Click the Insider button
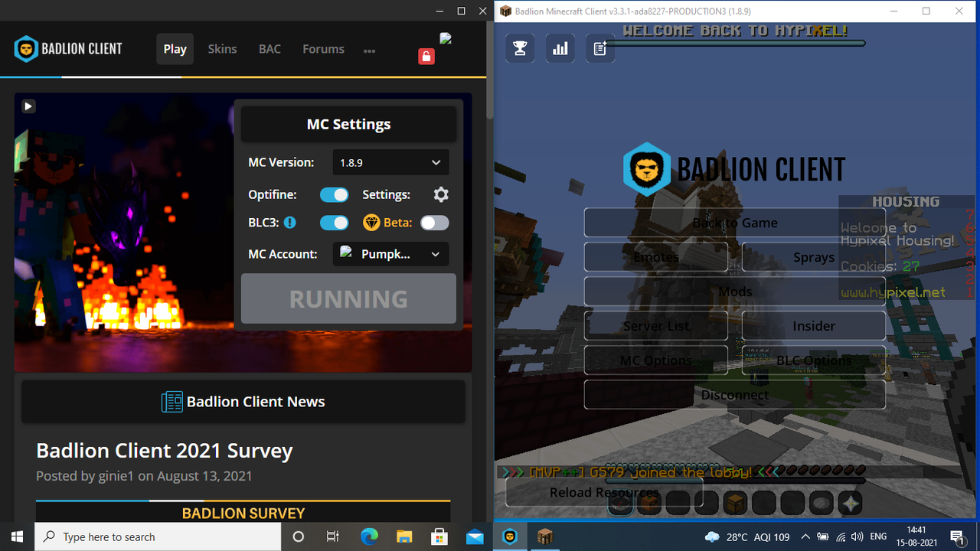This screenshot has height=551, width=980. 814,326
